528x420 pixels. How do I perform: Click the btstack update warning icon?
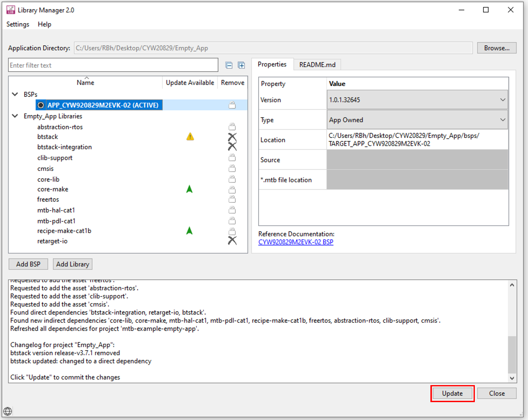190,137
